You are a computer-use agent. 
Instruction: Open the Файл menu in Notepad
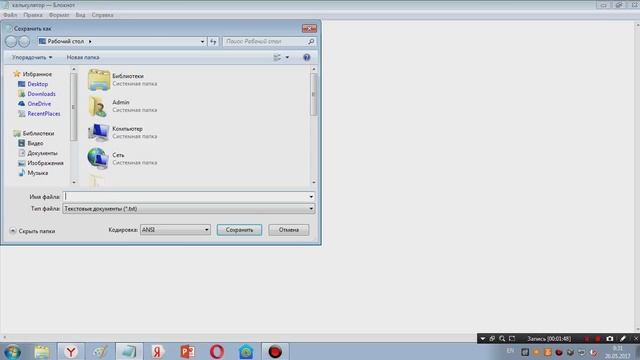10,15
